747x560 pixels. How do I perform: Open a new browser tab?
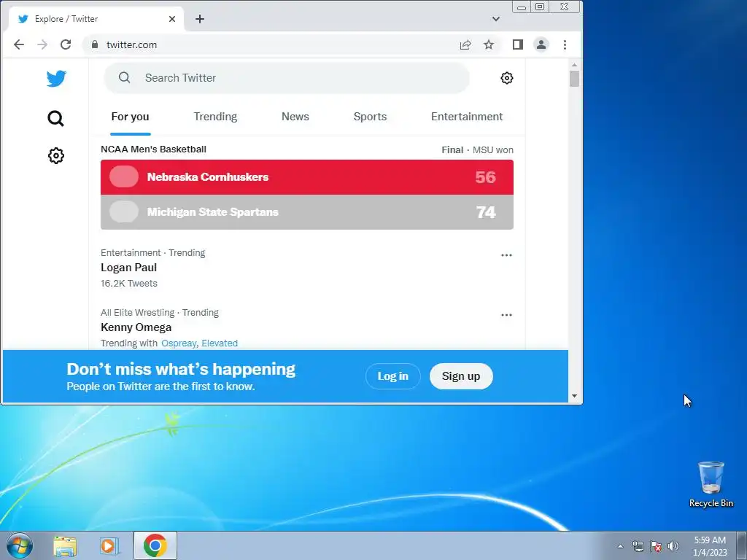[x=200, y=19]
